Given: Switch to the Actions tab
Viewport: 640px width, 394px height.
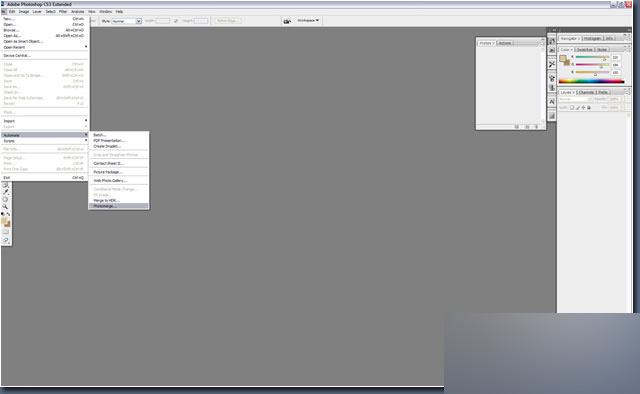Looking at the screenshot, I should (505, 43).
